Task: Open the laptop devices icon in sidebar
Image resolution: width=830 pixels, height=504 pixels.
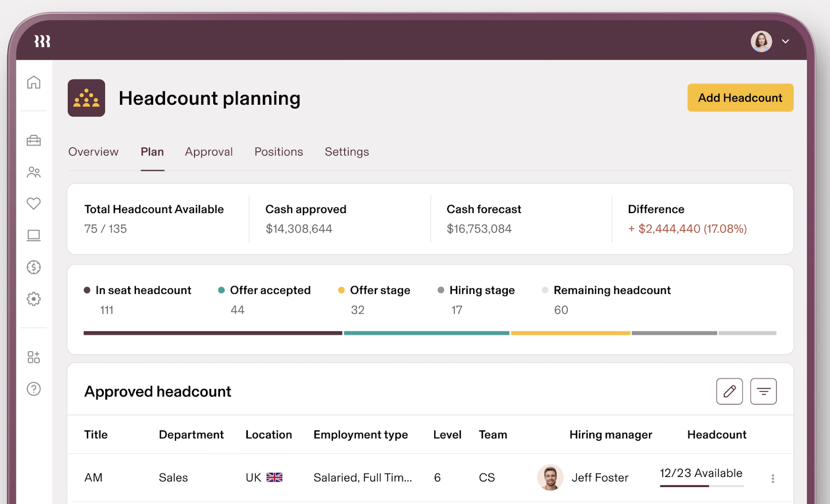Action: pos(34,235)
